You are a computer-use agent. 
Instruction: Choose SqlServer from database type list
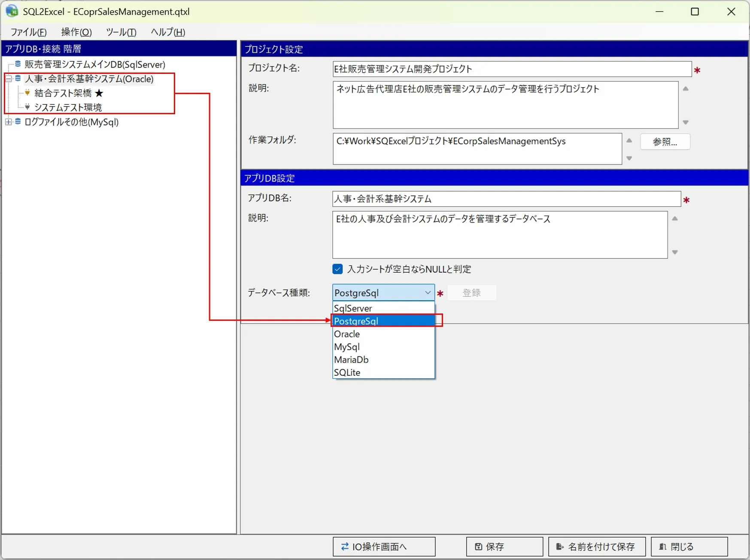point(384,308)
